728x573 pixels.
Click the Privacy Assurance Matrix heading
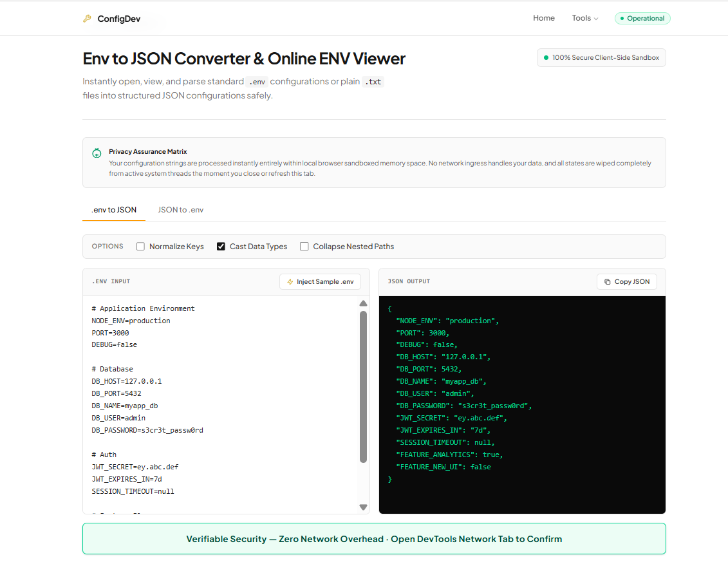click(148, 151)
